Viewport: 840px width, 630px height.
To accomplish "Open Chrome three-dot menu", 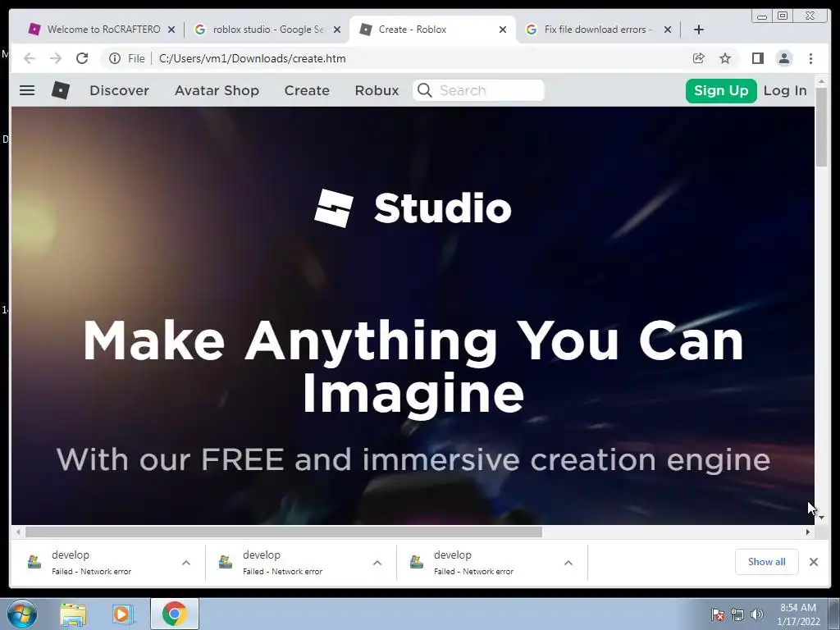I will pos(810,58).
